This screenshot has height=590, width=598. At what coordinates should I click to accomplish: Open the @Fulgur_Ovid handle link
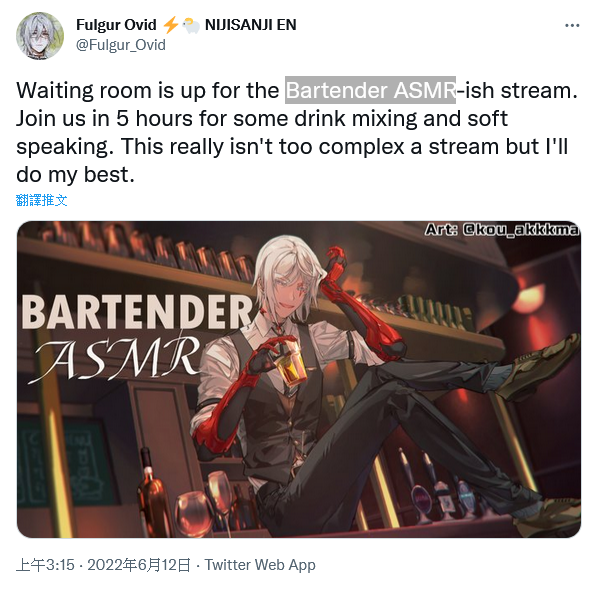(x=121, y=45)
